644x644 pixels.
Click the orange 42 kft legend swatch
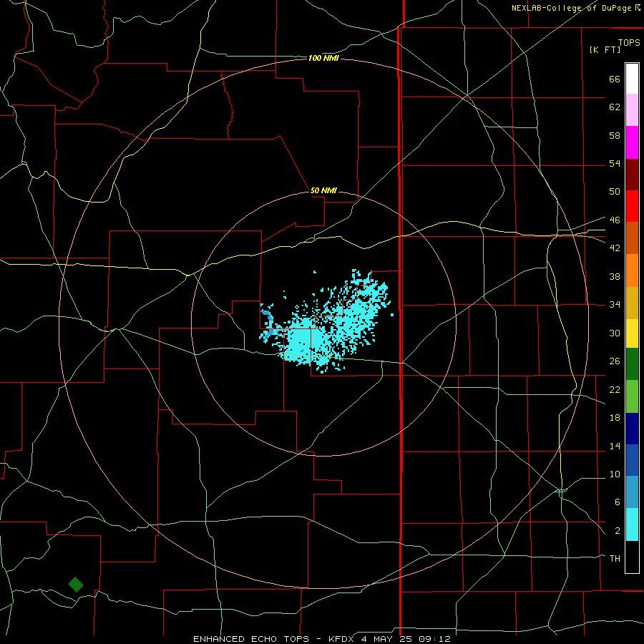pos(632,270)
